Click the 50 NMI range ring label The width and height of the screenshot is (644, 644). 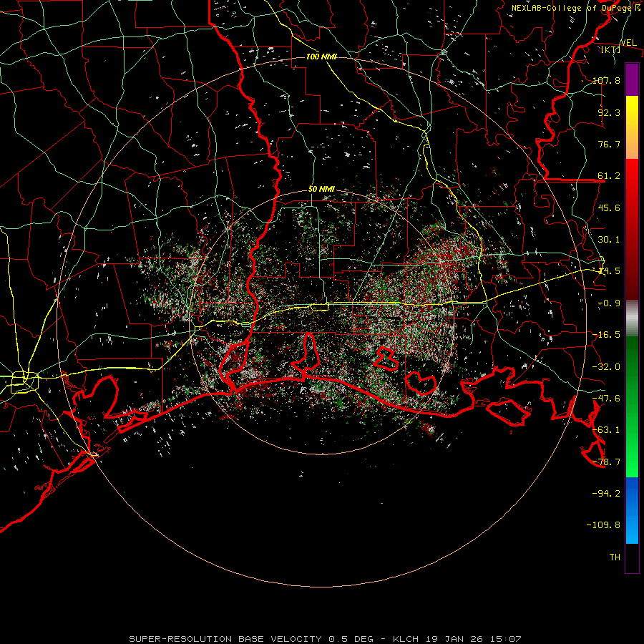pyautogui.click(x=321, y=189)
